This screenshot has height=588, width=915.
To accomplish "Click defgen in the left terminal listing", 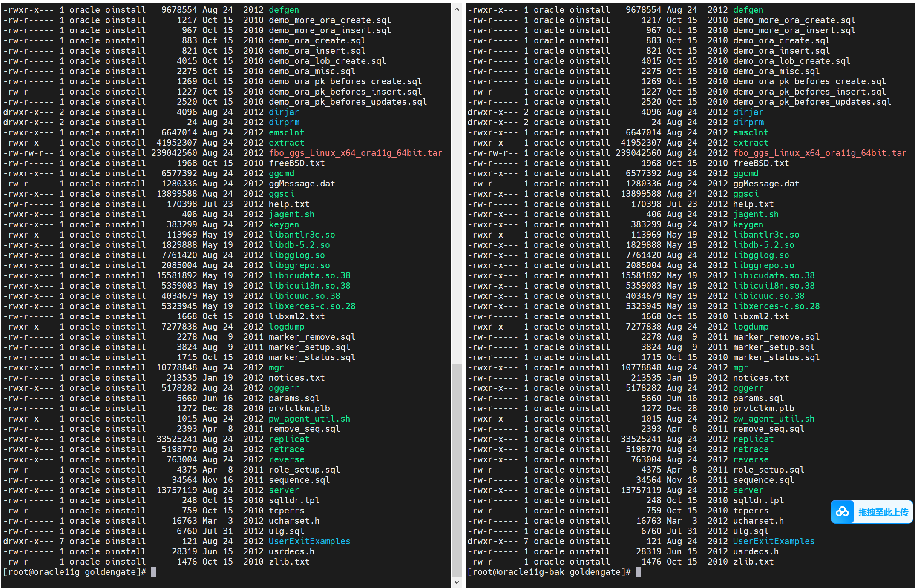I will 284,10.
